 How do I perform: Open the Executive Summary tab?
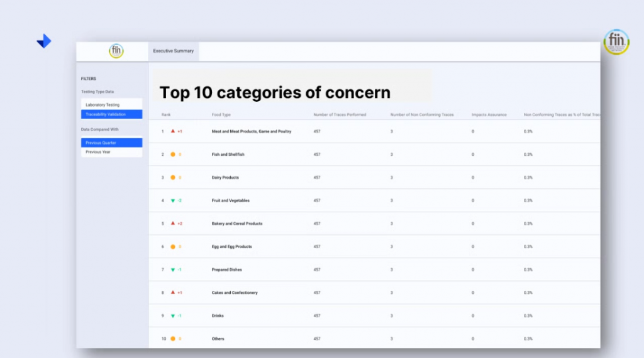(x=174, y=51)
